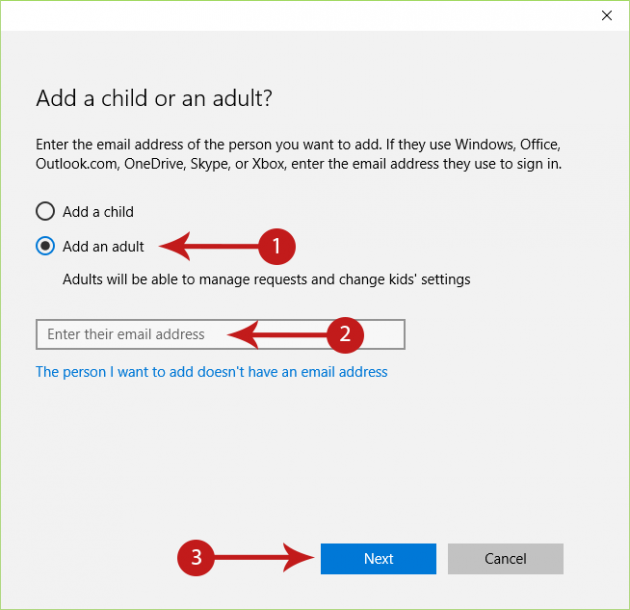Screen dimensions: 630x610
Task: Click the 'Enter the email address of the person' paragraph
Action: (x=299, y=154)
